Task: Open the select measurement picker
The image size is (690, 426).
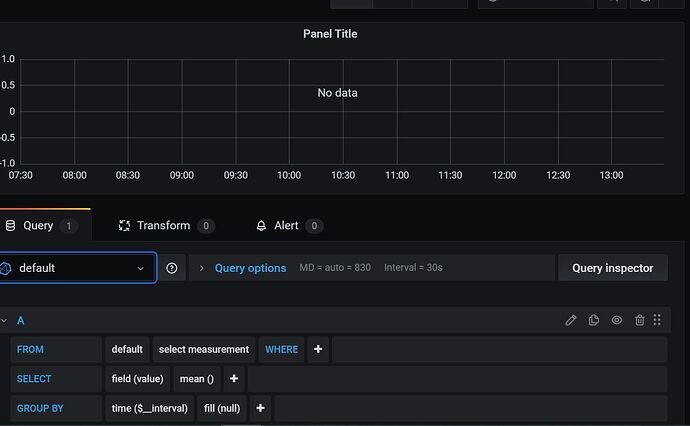Action: 203,349
